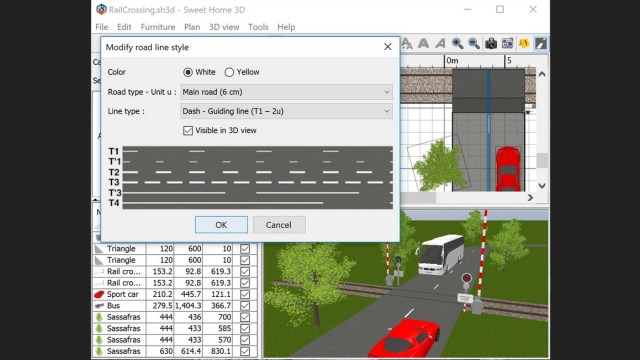
Task: Toggle bold text style toolbar icon
Action: point(423,43)
